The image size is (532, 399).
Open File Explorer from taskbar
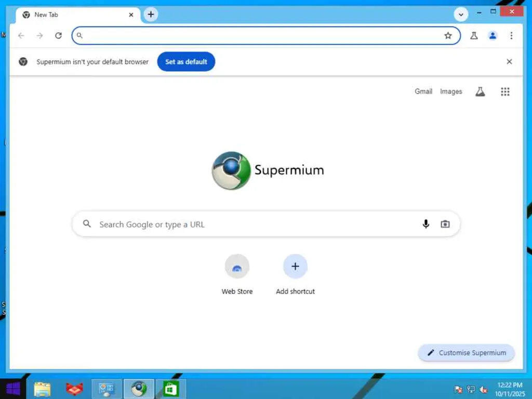tap(43, 389)
